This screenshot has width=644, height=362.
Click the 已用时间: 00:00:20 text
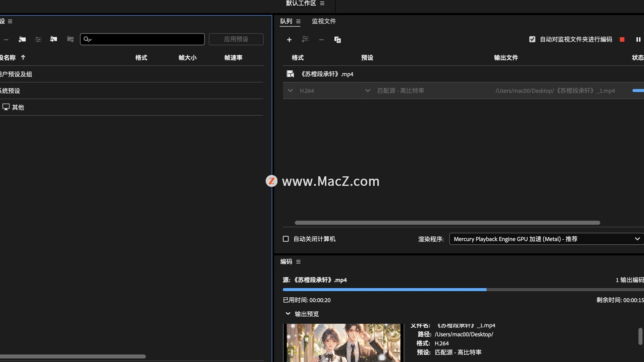click(307, 300)
